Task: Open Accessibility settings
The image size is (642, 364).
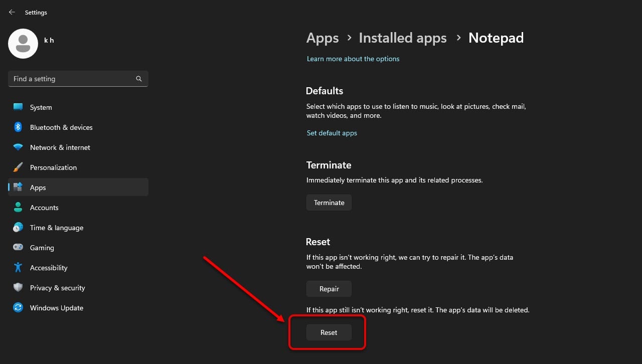Action: tap(78, 268)
